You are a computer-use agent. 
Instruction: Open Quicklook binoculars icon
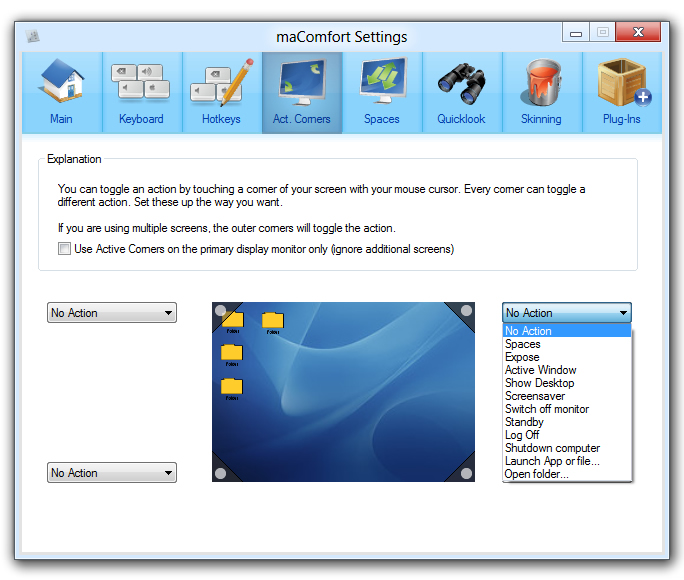(x=461, y=92)
